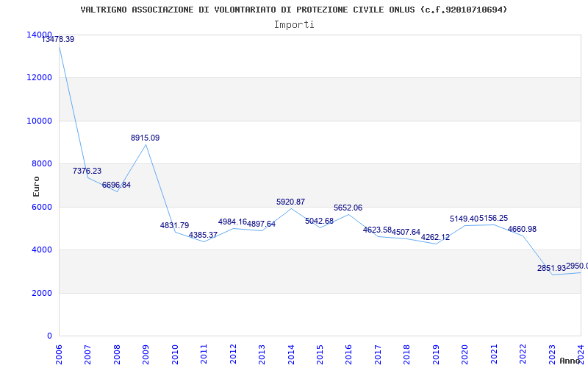Click the Importi chart subtitle
Image resolution: width=588 pixels, height=368 pixels.
pos(294,25)
